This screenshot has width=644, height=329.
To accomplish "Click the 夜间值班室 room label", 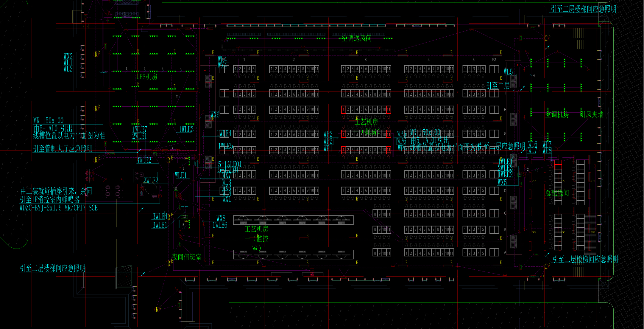I will pyautogui.click(x=186, y=257).
